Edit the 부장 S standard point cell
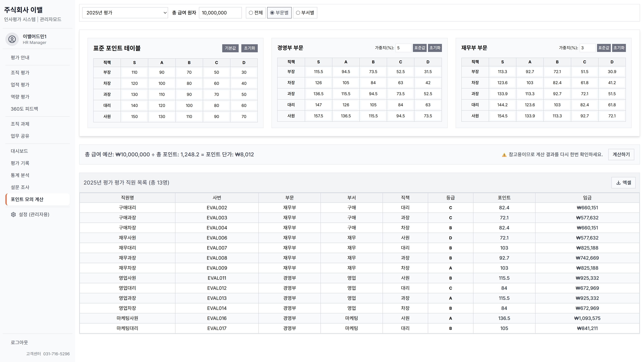Screen dimensions: 644x362 coord(134,72)
